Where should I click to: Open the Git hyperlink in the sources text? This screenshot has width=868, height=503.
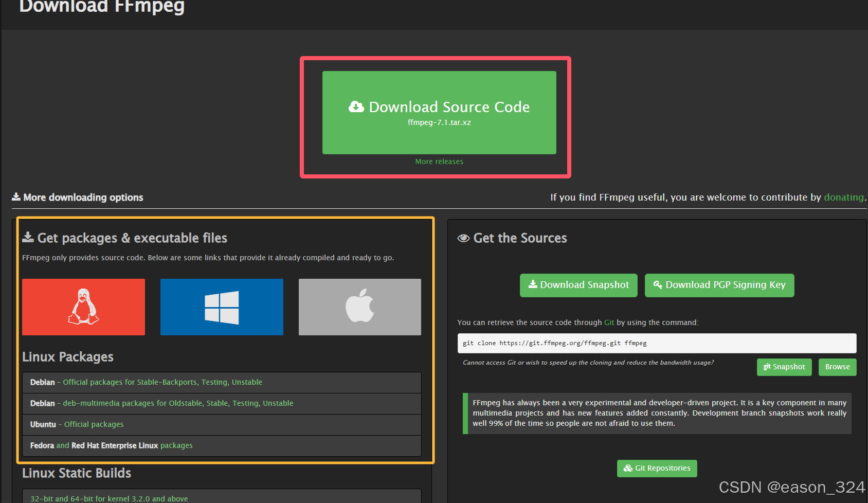click(609, 322)
